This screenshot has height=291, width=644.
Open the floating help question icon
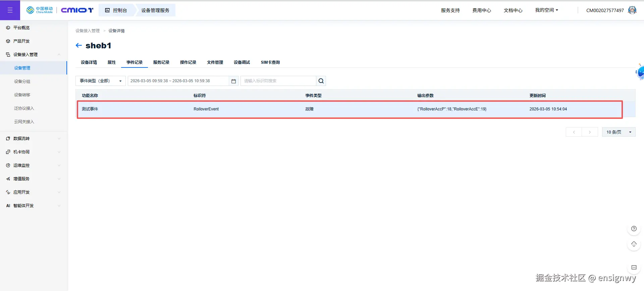634,229
